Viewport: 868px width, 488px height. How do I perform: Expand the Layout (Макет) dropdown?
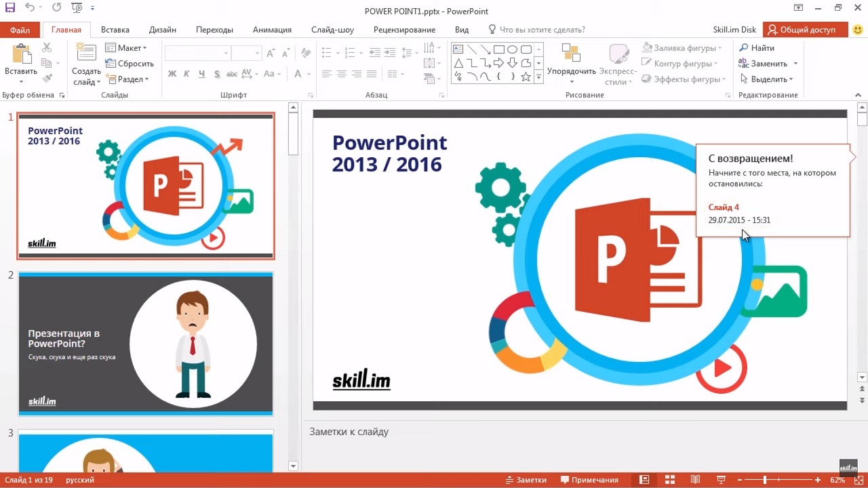coord(125,48)
